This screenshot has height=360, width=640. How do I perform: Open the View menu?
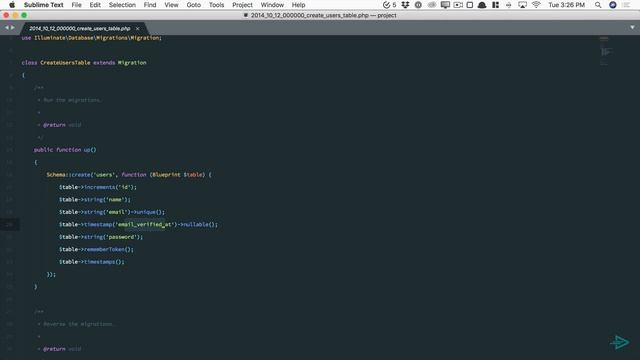pyautogui.click(x=171, y=5)
